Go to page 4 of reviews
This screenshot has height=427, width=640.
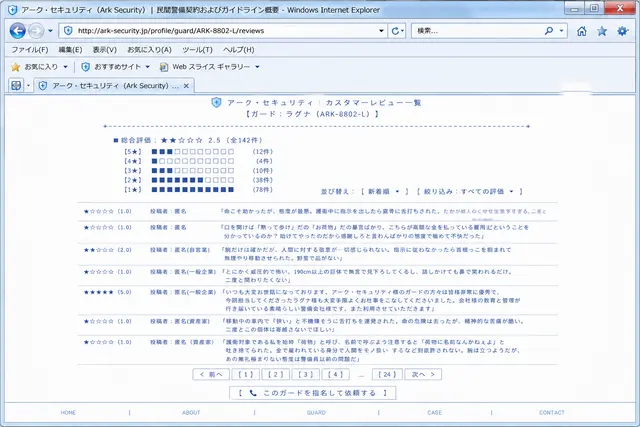336,374
